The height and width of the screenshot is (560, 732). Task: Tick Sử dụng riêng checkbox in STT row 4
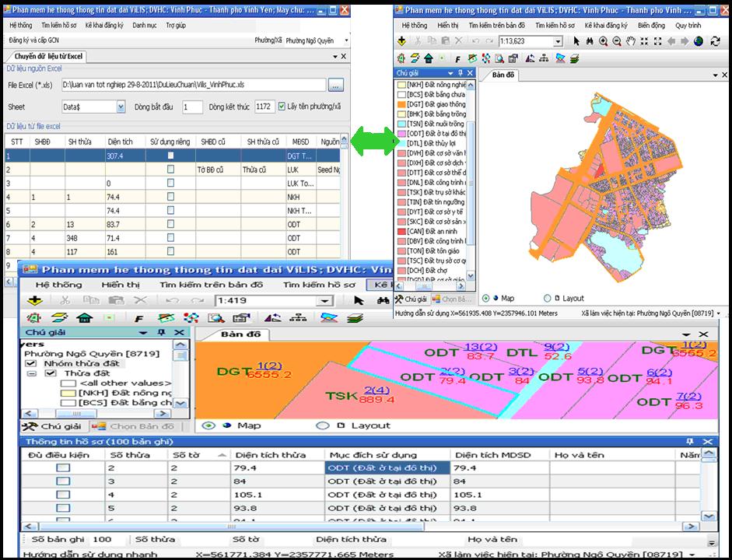(x=170, y=197)
